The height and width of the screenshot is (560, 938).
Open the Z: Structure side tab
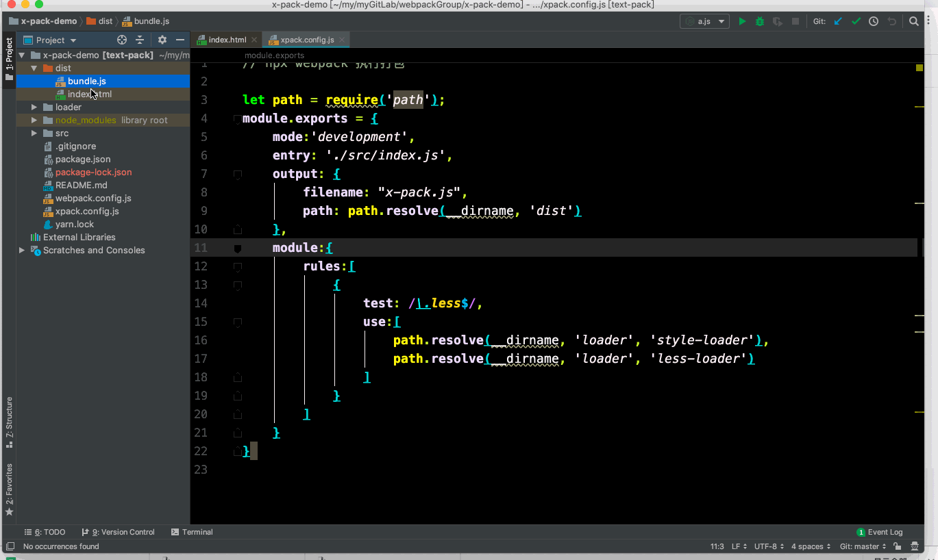pyautogui.click(x=9, y=422)
